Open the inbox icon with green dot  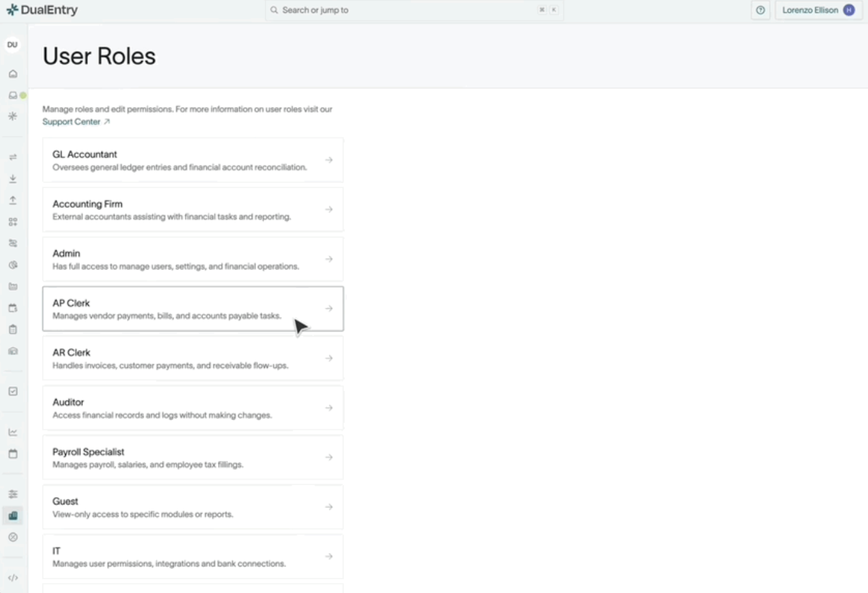13,95
